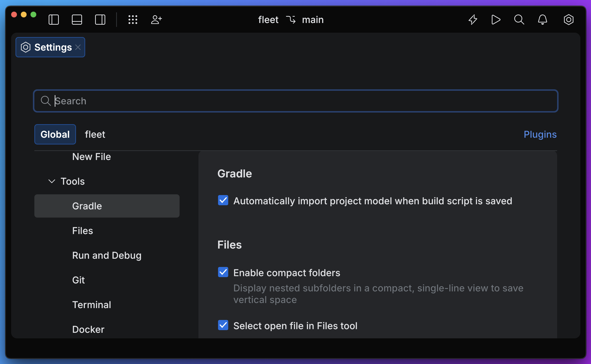Click the fleet project name in title bar
The width and height of the screenshot is (591, 364).
(268, 20)
